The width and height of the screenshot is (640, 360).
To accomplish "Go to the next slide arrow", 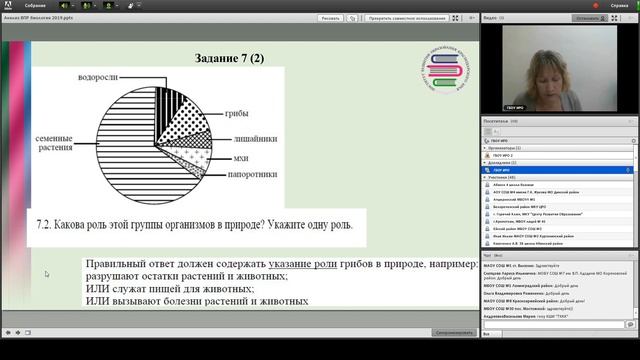I will point(18,333).
